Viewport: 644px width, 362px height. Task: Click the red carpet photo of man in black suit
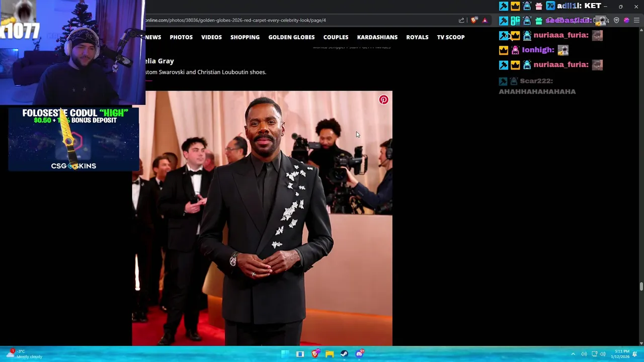(262, 218)
